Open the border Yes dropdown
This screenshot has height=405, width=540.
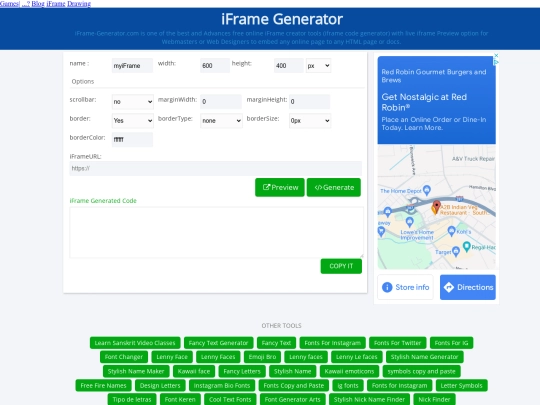click(133, 121)
